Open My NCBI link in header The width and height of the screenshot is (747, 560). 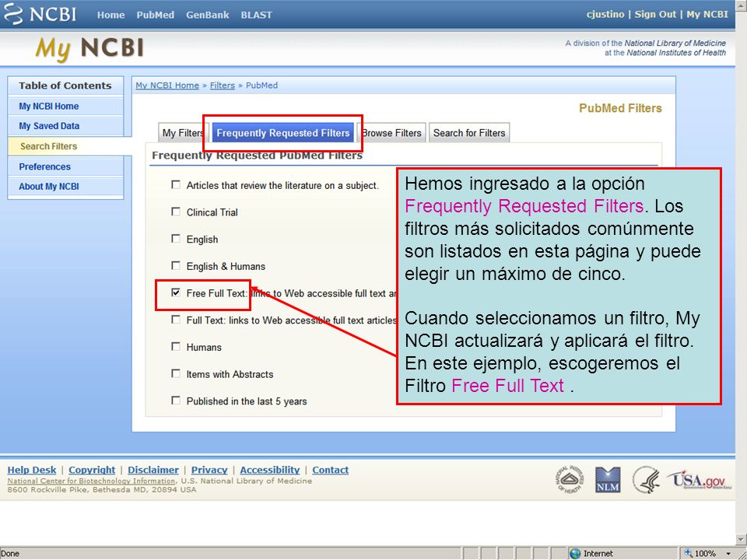click(x=707, y=14)
